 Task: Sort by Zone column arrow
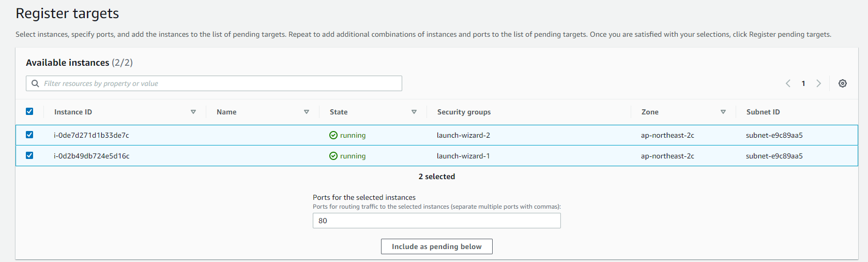click(x=723, y=112)
